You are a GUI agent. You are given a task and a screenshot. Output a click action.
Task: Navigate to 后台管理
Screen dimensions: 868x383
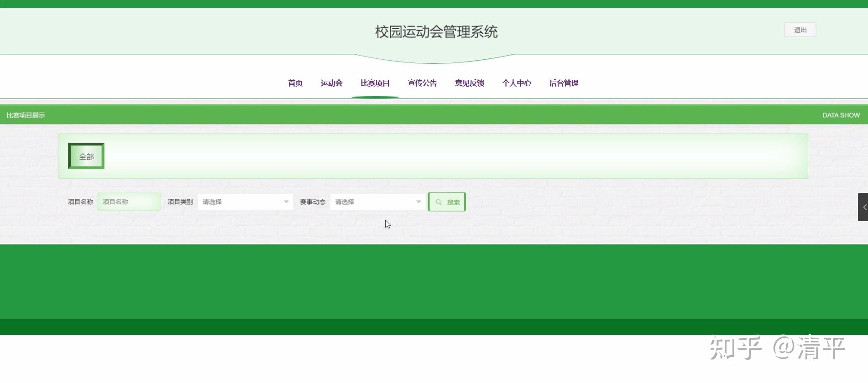coord(564,83)
